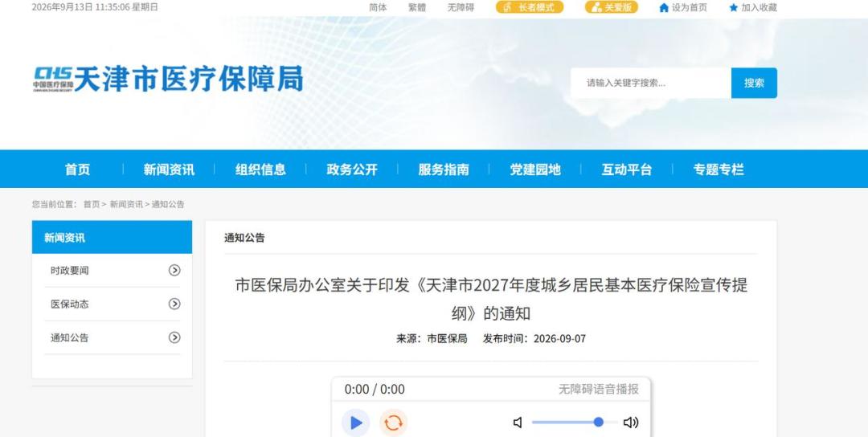Click the house icon for 设为首页
868x437 pixels.
pos(664,8)
